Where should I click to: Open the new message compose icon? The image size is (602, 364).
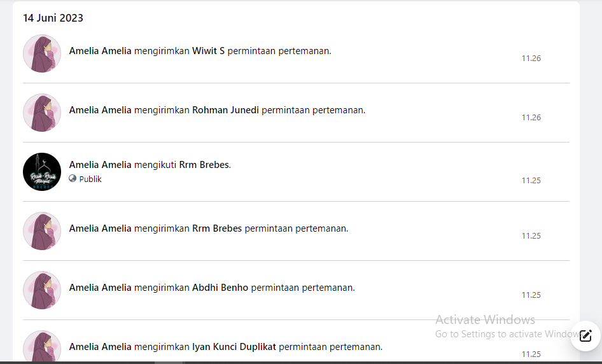585,335
